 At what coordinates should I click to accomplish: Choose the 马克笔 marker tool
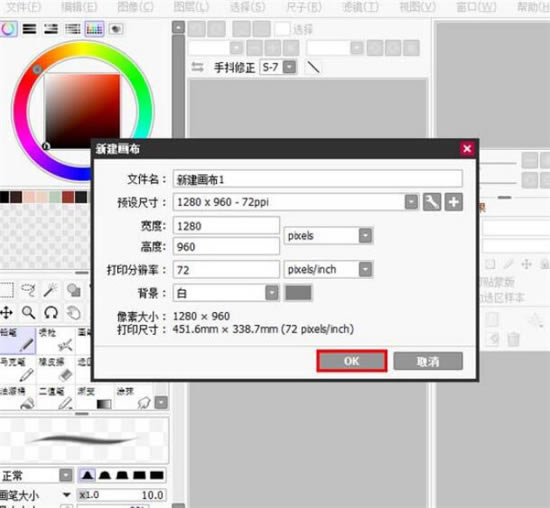(x=18, y=369)
